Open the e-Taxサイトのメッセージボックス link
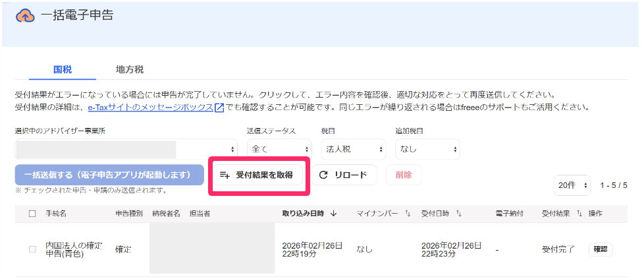The height and width of the screenshot is (279, 644). pos(151,108)
